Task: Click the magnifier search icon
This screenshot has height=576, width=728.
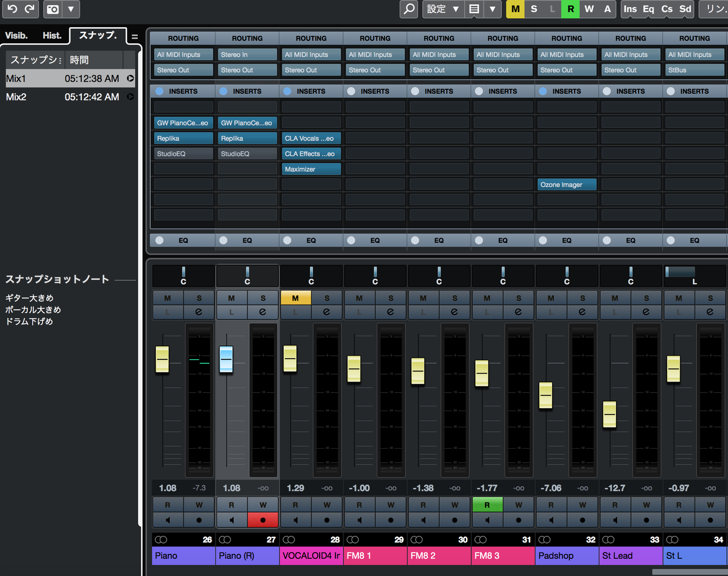Action: pos(409,9)
